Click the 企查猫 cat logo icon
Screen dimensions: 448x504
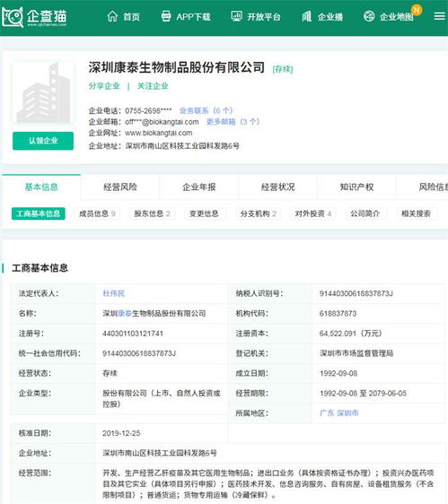(13, 17)
